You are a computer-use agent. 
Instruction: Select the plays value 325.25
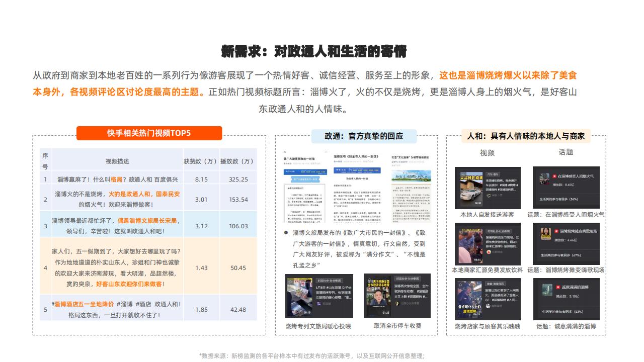(x=238, y=179)
